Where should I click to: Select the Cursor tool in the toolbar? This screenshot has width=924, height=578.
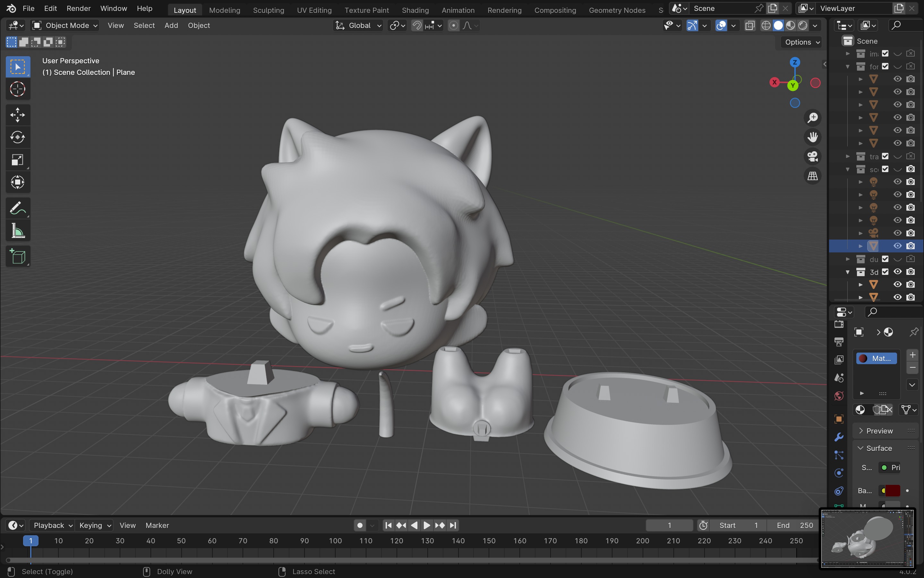point(18,90)
